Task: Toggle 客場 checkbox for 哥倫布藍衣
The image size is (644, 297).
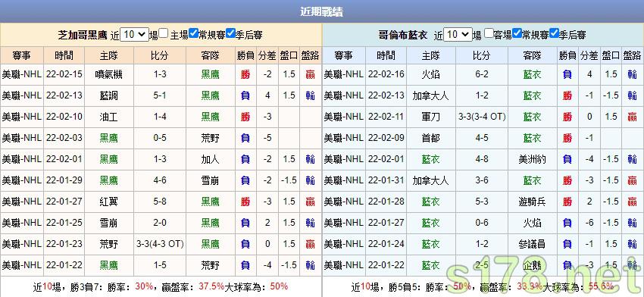Action: (489, 33)
